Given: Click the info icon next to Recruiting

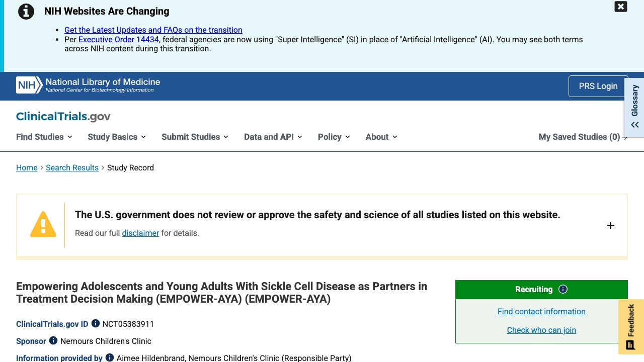Looking at the screenshot, I should click(563, 289).
